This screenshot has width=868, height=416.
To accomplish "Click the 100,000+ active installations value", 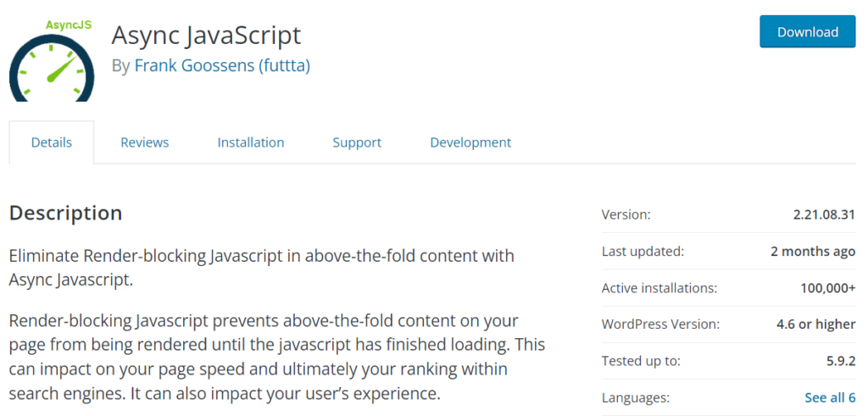I will [827, 288].
